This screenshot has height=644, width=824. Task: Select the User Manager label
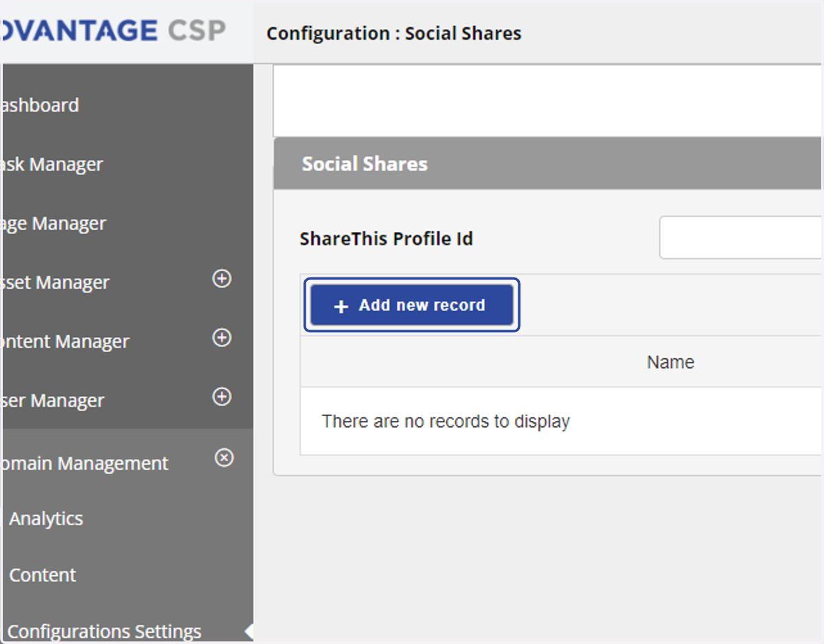coord(52,400)
